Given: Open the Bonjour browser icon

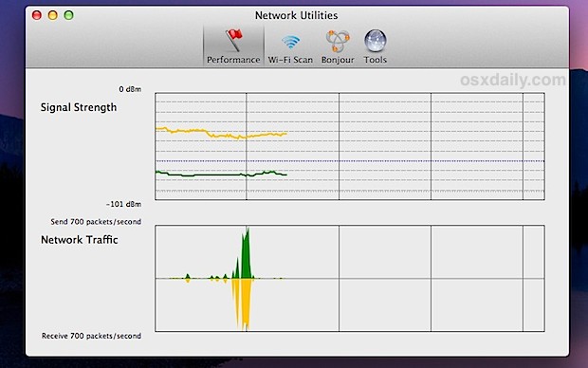Looking at the screenshot, I should pos(338,41).
